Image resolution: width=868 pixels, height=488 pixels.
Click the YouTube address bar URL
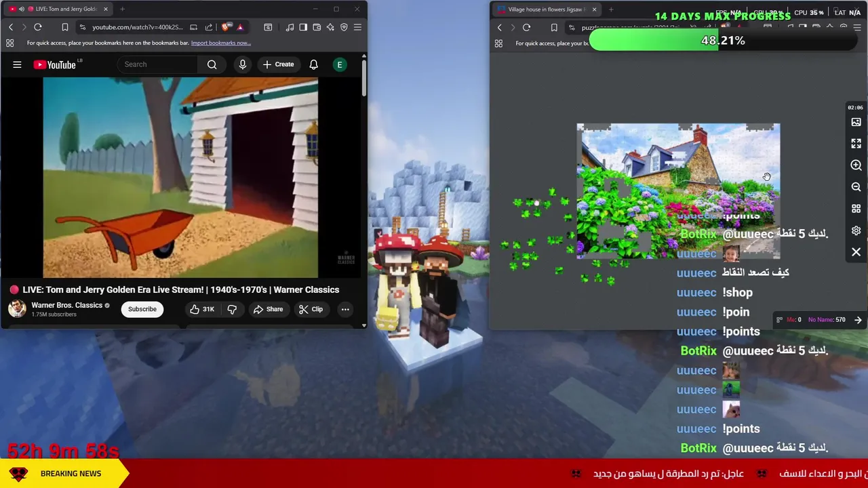(x=137, y=27)
